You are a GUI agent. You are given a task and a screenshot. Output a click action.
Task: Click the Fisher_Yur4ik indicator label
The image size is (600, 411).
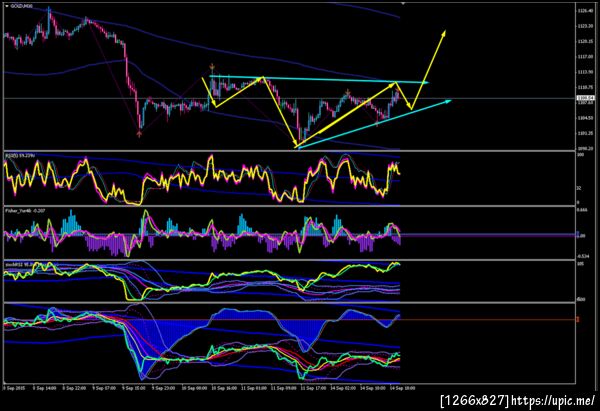pyautogui.click(x=24, y=210)
